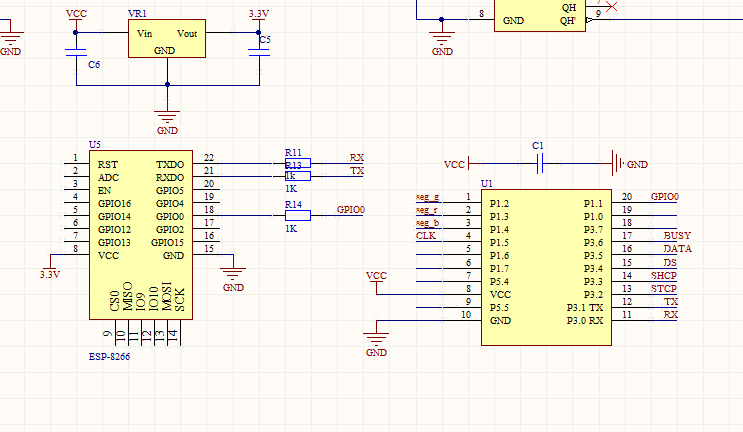The image size is (743, 432).
Task: Select the ESP-8266 text under U5
Action: pos(110,355)
